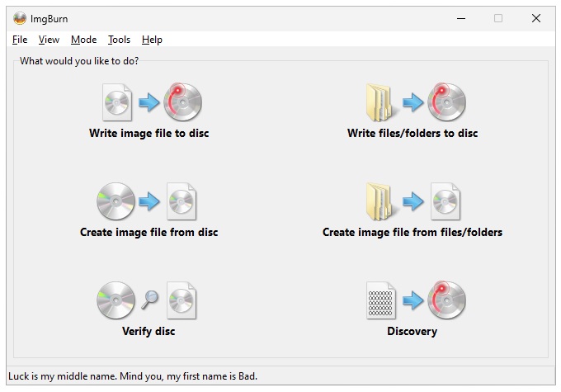This screenshot has width=561, height=392.
Task: Click the Write files/folders to disc icon
Action: [x=412, y=102]
